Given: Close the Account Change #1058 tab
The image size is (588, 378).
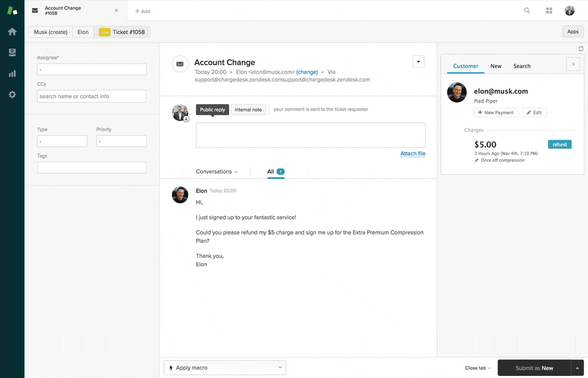Looking at the screenshot, I should click(x=116, y=11).
